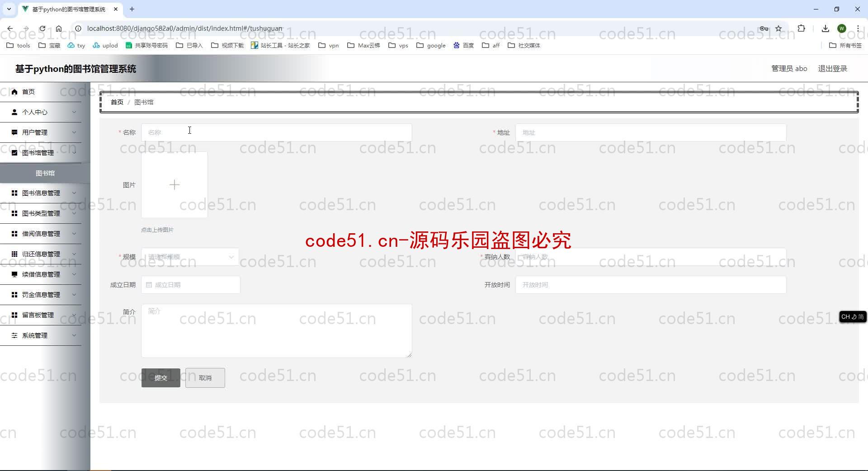The image size is (868, 471).
Task: Focus the 容纳人数 input field
Action: 651,257
